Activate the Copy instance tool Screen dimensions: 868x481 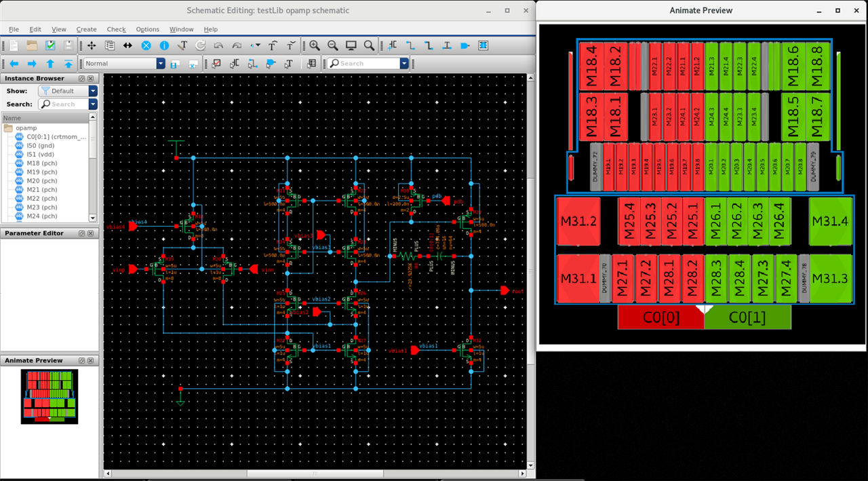coord(109,45)
